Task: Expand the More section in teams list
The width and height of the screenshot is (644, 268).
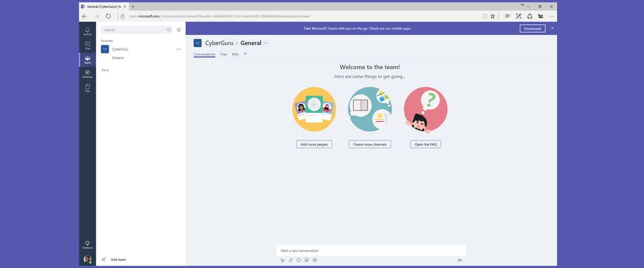Action: [x=105, y=70]
